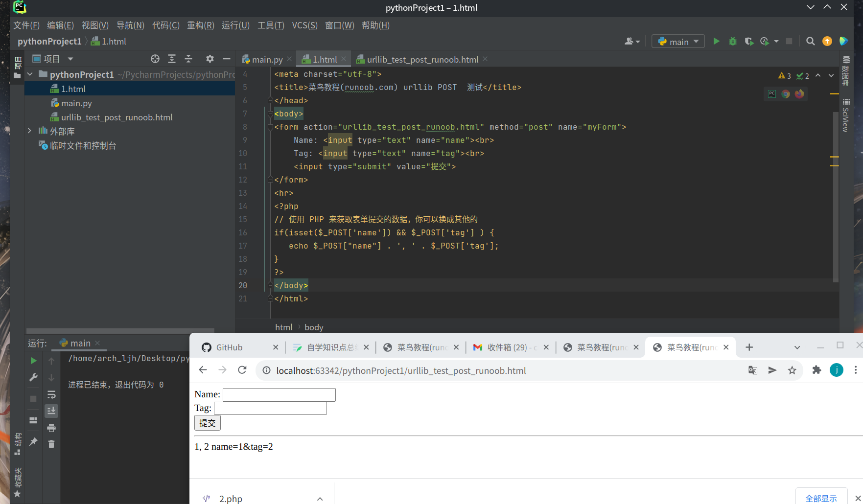Open Search Everywhere magnifier icon
The width and height of the screenshot is (863, 504).
click(x=810, y=42)
